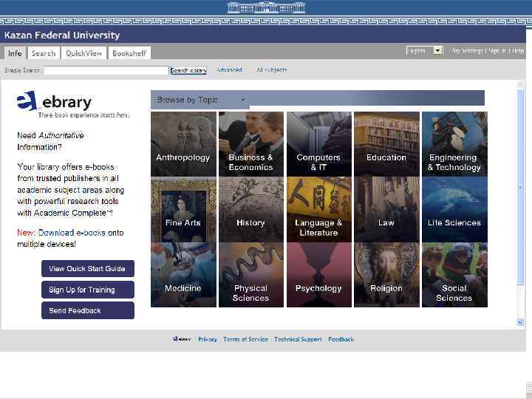Viewport: 532px width, 399px height.
Task: Open the Education topic tile
Action: click(x=386, y=144)
